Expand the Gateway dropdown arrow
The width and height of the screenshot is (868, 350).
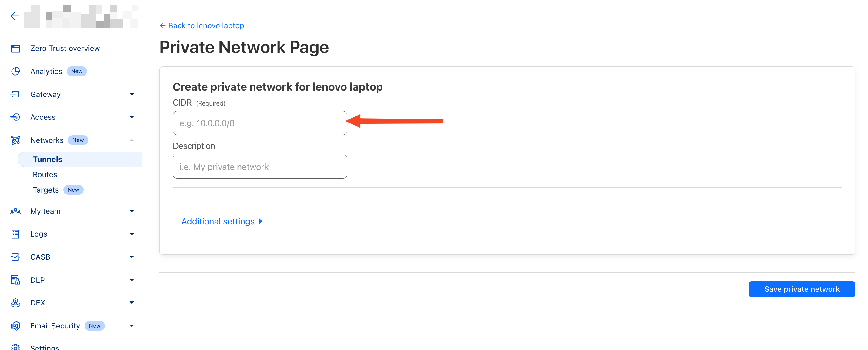click(x=132, y=94)
